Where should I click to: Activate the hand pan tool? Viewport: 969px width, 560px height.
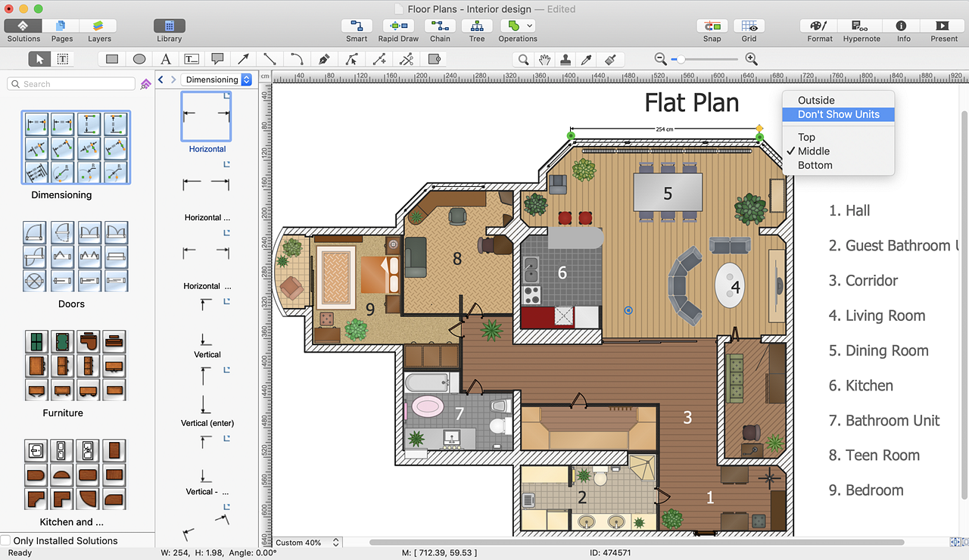tap(544, 59)
